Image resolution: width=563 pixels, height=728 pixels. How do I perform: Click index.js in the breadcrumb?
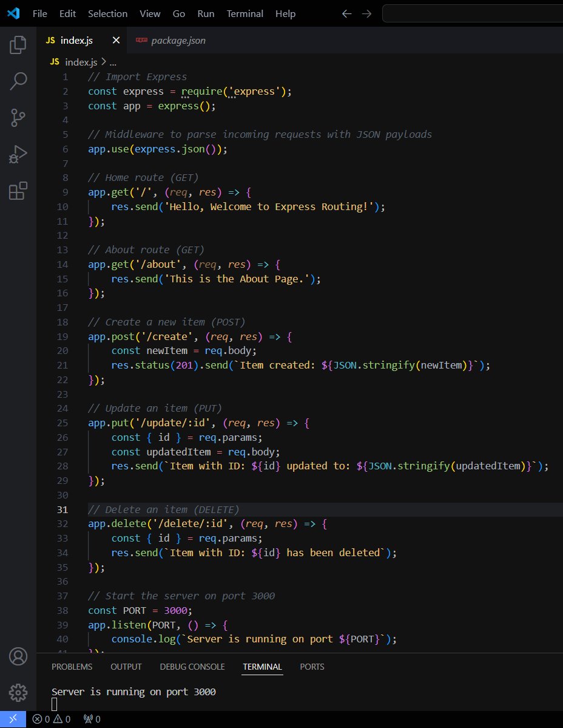81,62
